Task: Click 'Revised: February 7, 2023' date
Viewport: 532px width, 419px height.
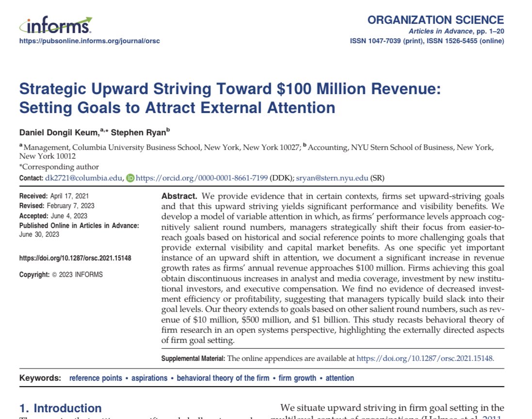Action: pos(57,206)
